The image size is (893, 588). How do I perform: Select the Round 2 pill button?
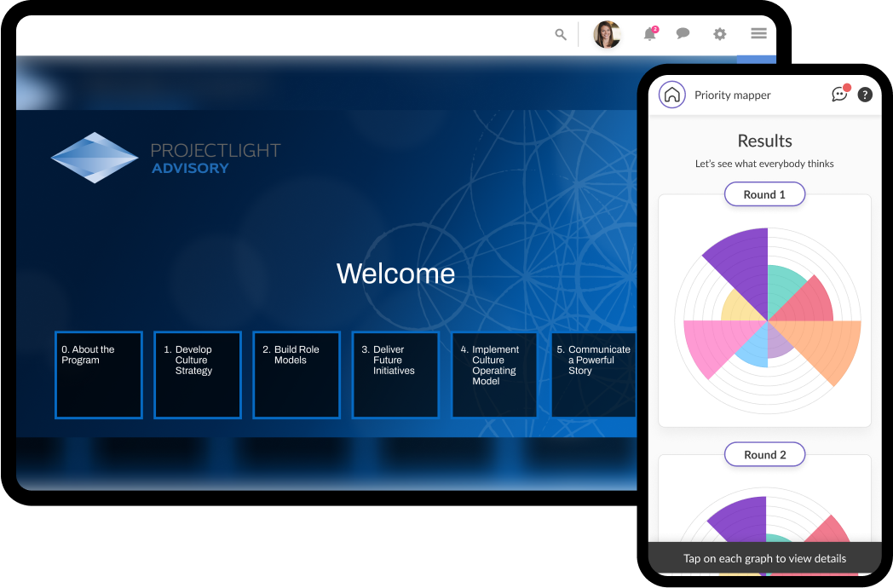point(763,454)
